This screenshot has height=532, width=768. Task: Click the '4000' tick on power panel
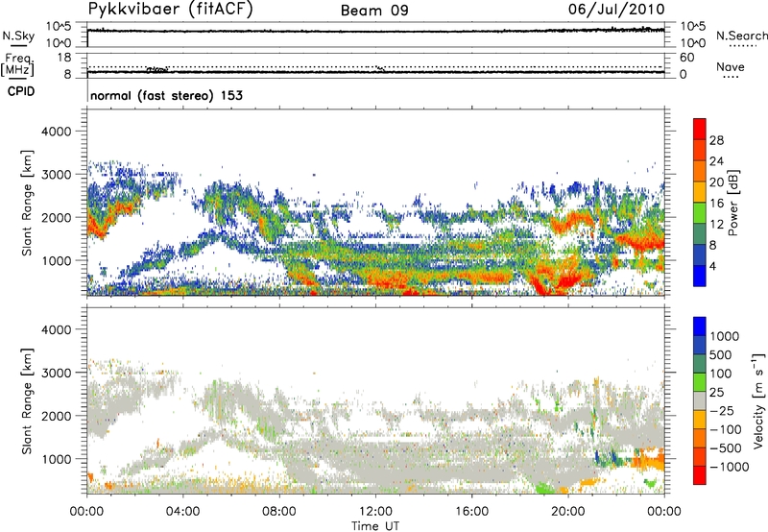56,132
